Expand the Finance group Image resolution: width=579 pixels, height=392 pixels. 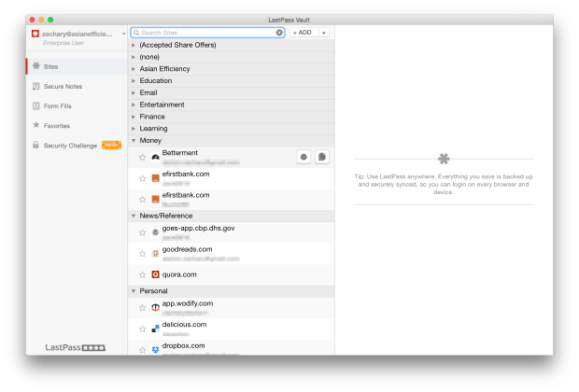[134, 117]
